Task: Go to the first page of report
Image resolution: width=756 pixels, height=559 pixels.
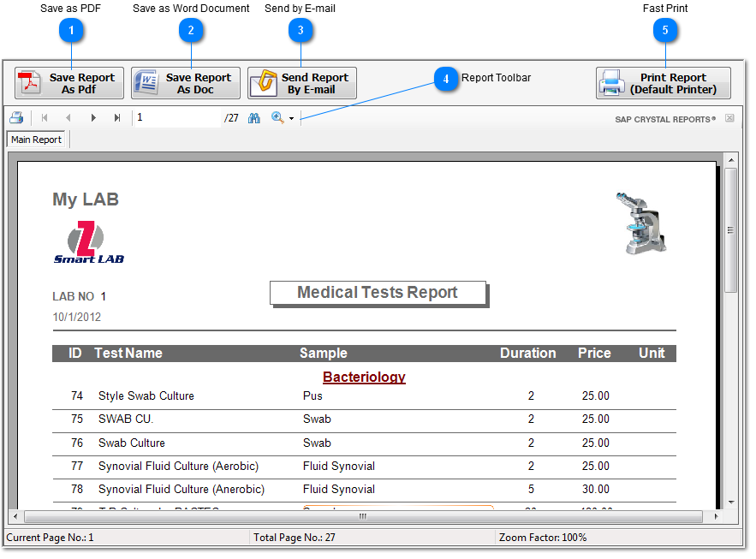Action: pyautogui.click(x=45, y=118)
